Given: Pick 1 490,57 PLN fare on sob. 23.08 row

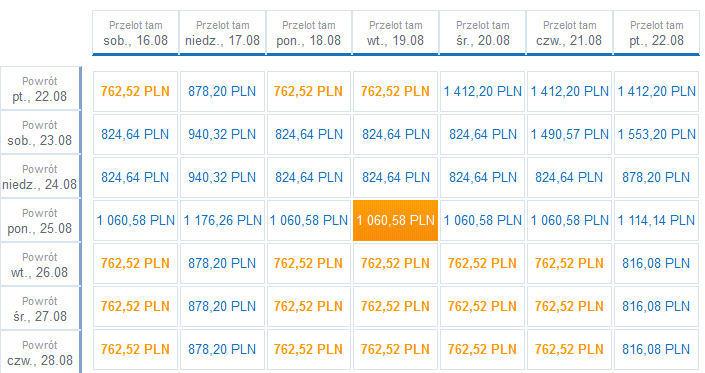Looking at the screenshot, I should 569,134.
